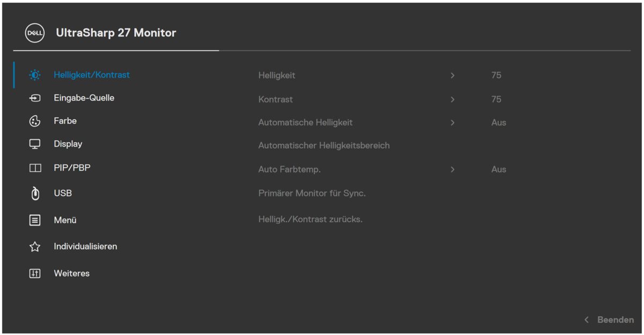Open the Display menu entry
This screenshot has height=335, width=644.
[68, 144]
